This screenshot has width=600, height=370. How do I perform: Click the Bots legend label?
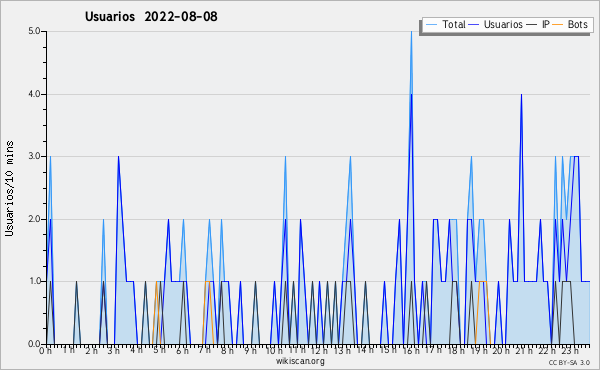point(577,24)
